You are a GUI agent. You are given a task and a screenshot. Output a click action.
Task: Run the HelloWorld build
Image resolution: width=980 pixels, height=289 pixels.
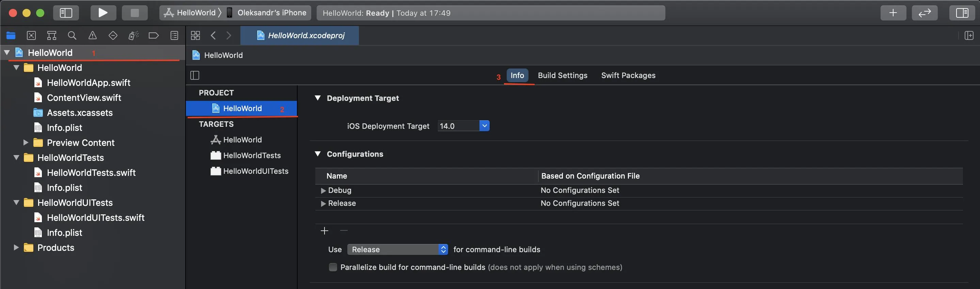pyautogui.click(x=103, y=13)
